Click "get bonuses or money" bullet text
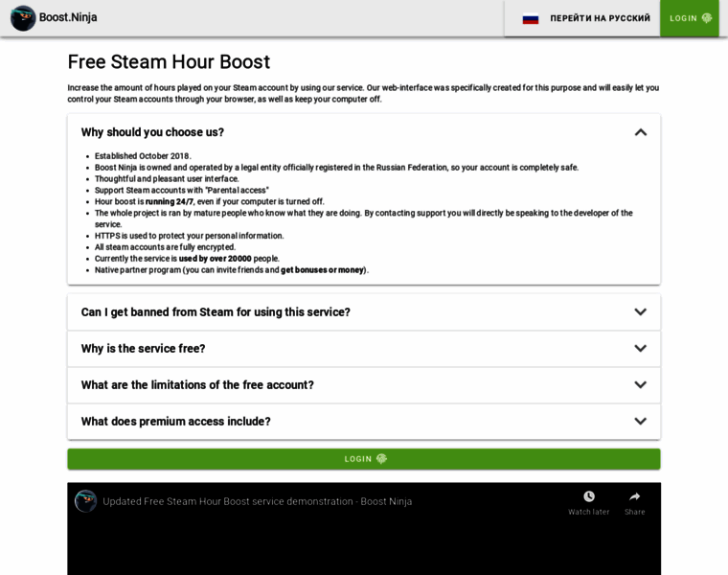Viewport: 728px width, 575px height. click(x=322, y=270)
